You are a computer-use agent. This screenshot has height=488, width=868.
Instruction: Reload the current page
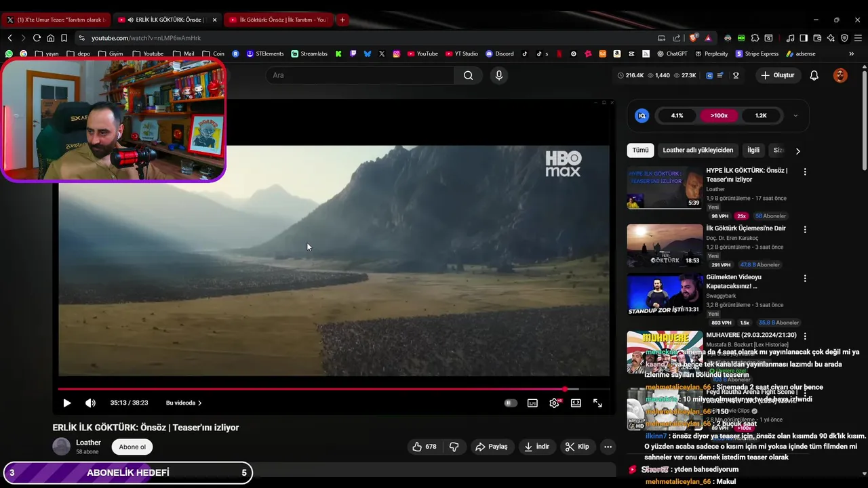[x=37, y=38]
